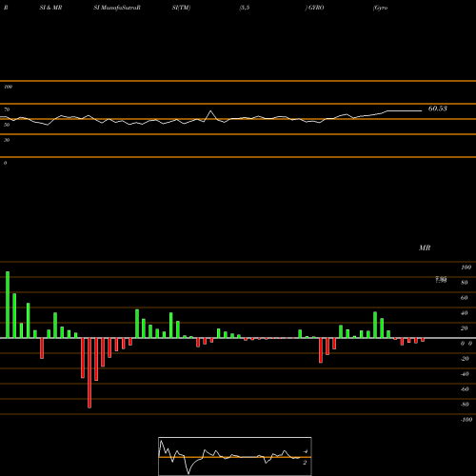
Task: Click the 20 label on MR axis
Action: coord(465,328)
